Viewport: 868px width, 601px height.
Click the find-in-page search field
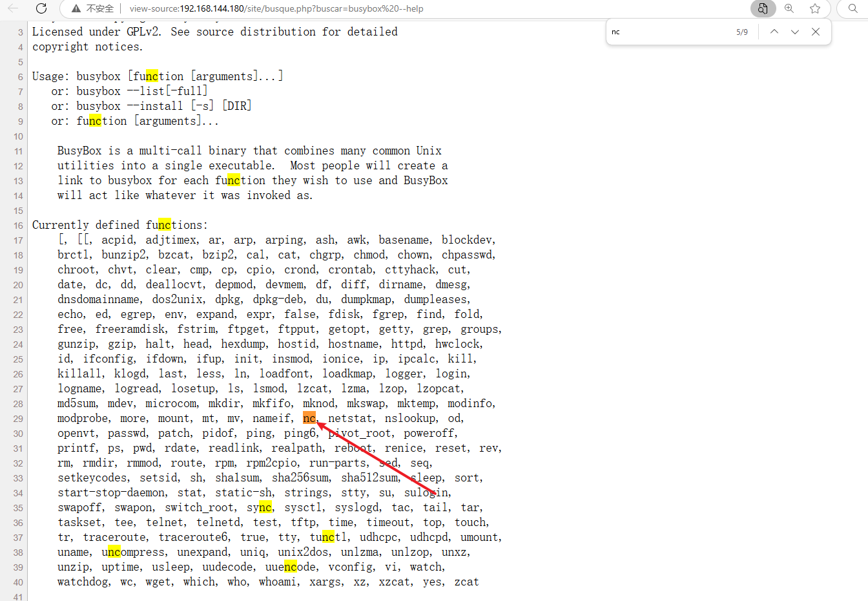(668, 32)
